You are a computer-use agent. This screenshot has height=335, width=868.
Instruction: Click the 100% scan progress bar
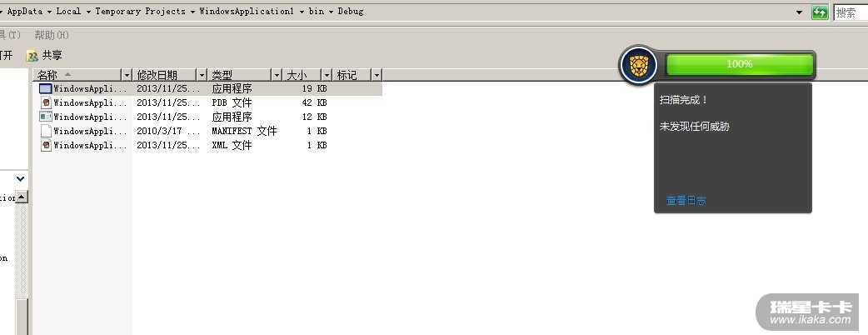pyautogui.click(x=740, y=64)
